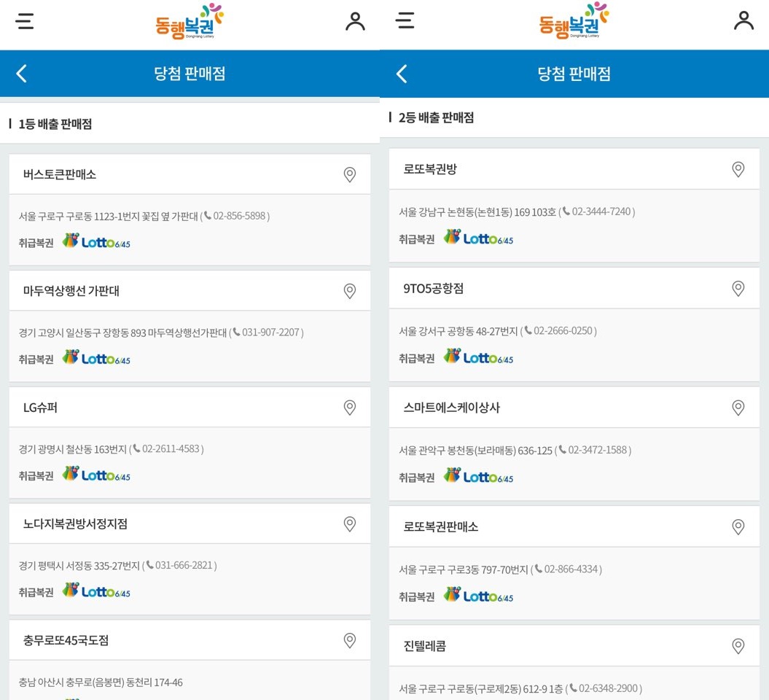Select store name LG슈퍼
Image resolution: width=769 pixels, height=700 pixels.
coord(40,408)
